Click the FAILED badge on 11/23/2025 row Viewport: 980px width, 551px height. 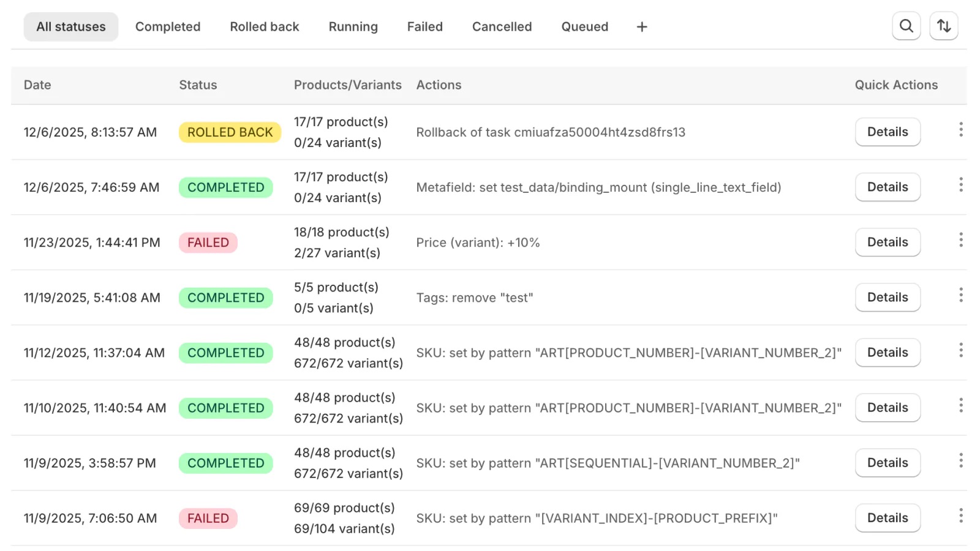pos(208,242)
